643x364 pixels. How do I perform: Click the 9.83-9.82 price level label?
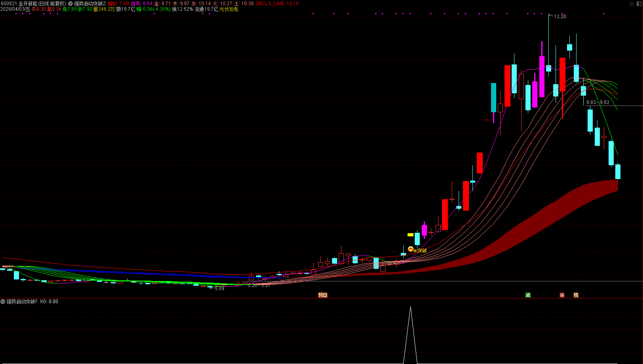pos(598,102)
